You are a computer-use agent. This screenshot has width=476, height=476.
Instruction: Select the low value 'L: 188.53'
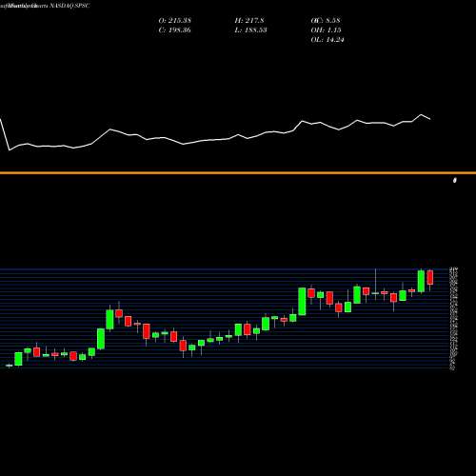click(x=250, y=30)
